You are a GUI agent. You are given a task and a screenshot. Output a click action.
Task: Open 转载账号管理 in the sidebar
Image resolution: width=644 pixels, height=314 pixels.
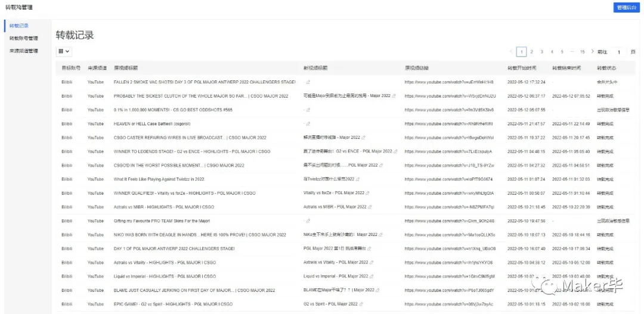[23, 38]
